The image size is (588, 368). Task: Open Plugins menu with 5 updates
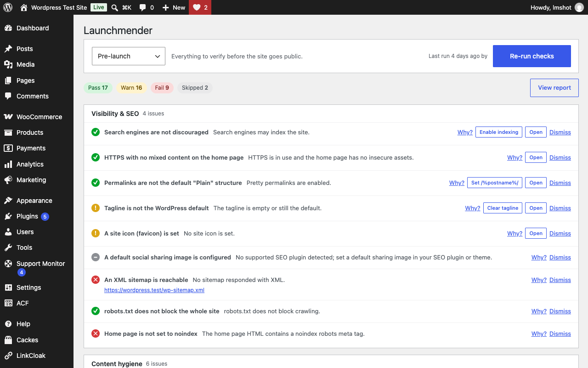tap(37, 216)
